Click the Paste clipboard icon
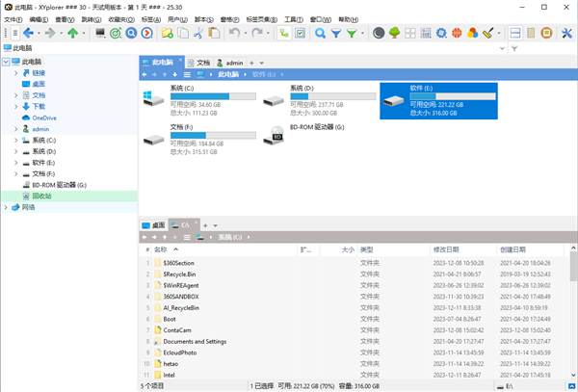This screenshot has height=392, width=578. click(214, 33)
